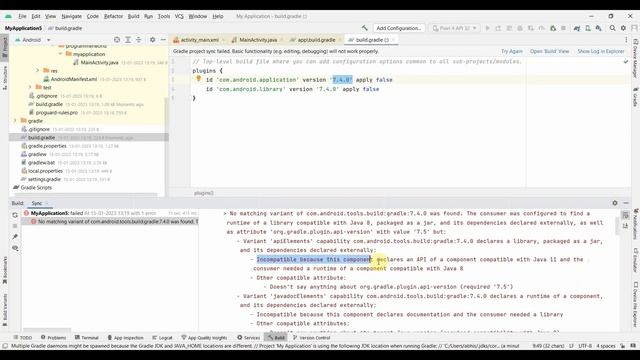Click the Stop icon in main toolbar
The height and width of the screenshot is (360, 640).
point(563,28)
